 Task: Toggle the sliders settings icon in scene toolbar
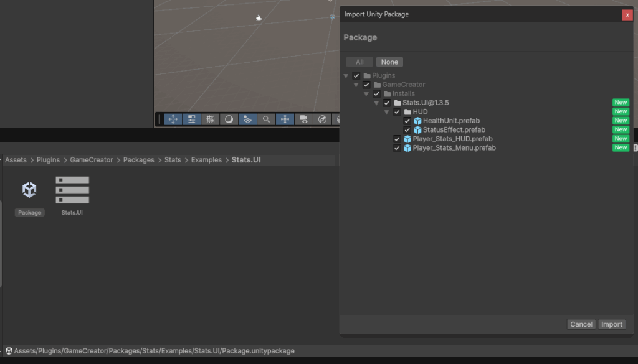click(x=192, y=119)
